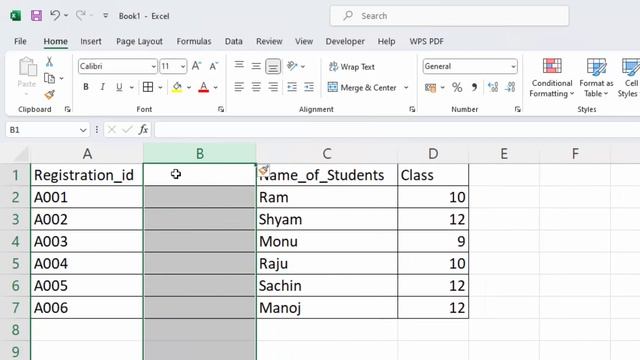
Task: Increase decimal places
Action: (x=493, y=87)
